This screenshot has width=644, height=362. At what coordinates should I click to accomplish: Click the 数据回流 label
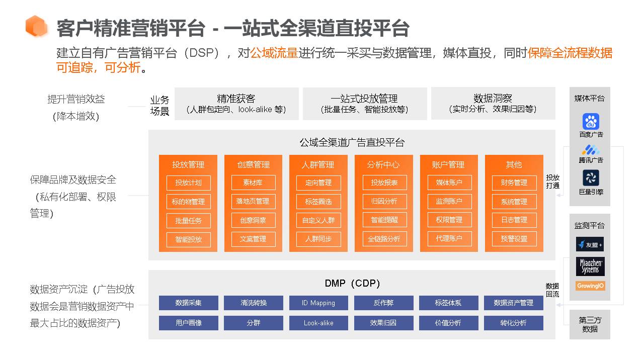click(552, 290)
